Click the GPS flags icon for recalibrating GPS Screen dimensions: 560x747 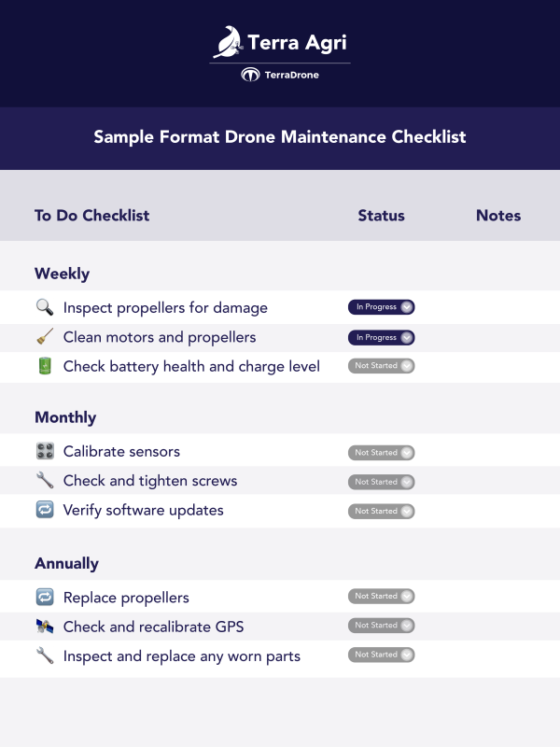45,626
